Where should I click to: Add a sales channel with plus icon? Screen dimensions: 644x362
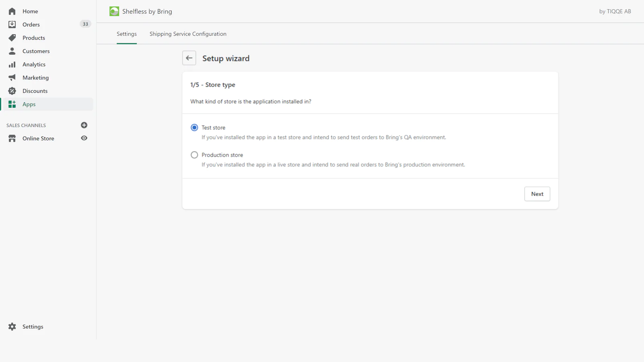click(84, 125)
